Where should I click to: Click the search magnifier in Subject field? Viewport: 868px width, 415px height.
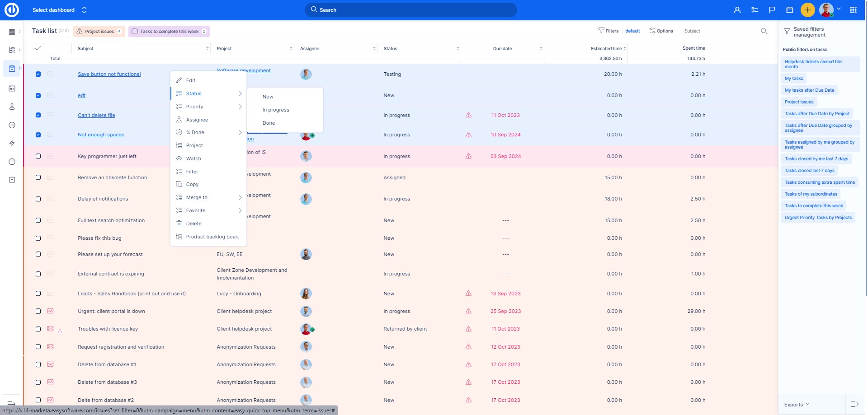point(764,31)
